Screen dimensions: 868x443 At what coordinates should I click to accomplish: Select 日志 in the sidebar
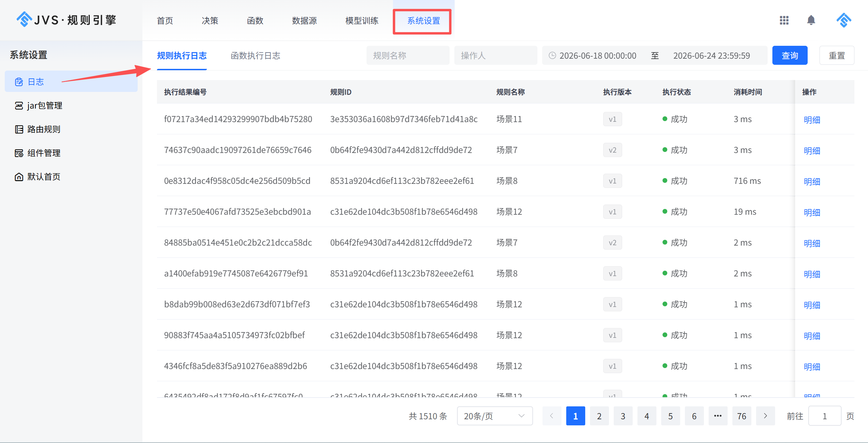coord(71,82)
